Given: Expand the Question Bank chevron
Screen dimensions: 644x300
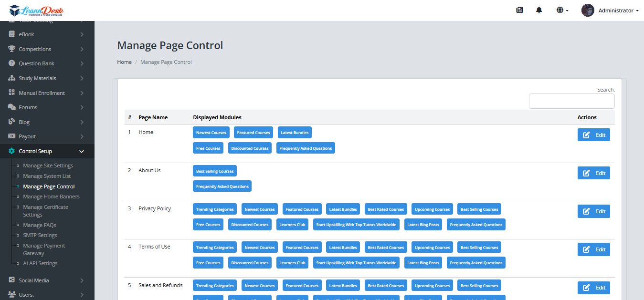Looking at the screenshot, I should [82, 63].
